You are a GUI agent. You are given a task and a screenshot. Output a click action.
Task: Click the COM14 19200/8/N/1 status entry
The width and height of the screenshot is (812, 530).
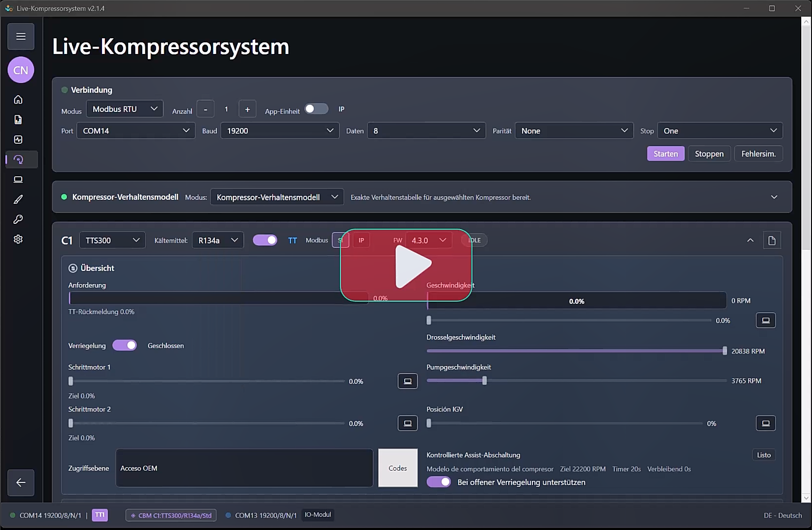(46, 515)
